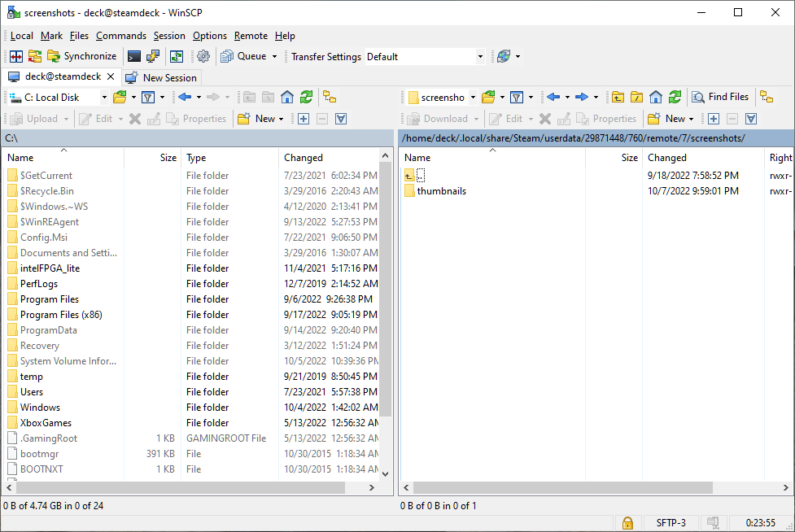Expand the Queue dropdown arrow
795x532 pixels.
[275, 56]
